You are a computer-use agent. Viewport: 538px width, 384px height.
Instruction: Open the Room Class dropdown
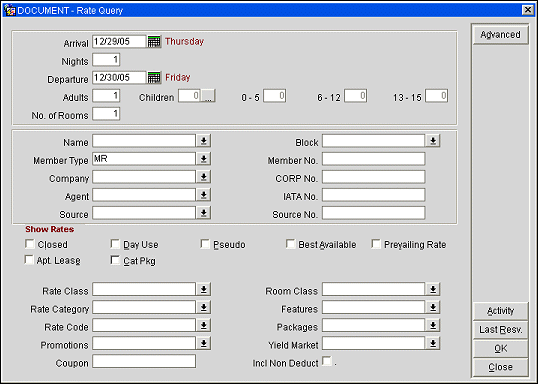[x=433, y=289]
